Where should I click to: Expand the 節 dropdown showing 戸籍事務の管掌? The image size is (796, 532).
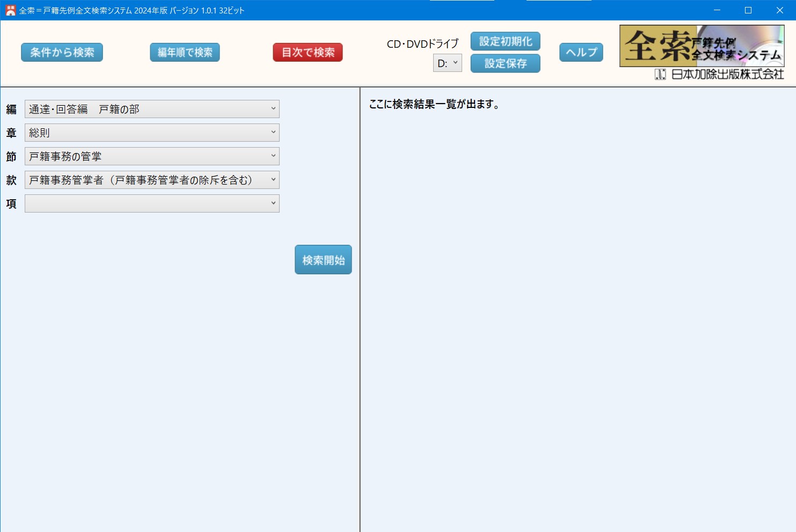[x=152, y=156]
